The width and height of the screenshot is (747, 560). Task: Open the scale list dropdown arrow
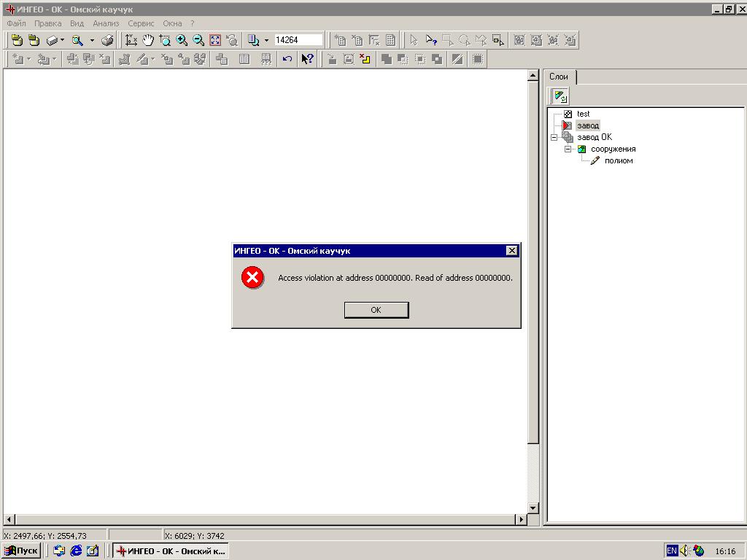click(x=266, y=41)
